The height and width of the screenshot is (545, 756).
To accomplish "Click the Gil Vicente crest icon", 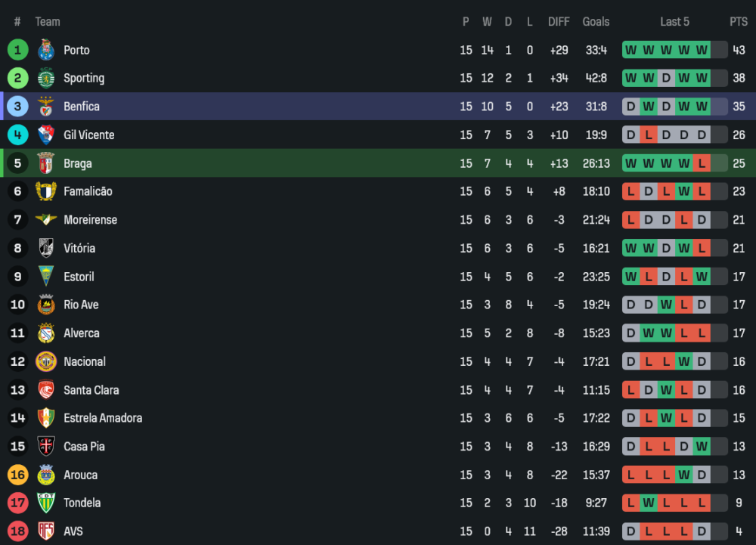I will (x=46, y=135).
